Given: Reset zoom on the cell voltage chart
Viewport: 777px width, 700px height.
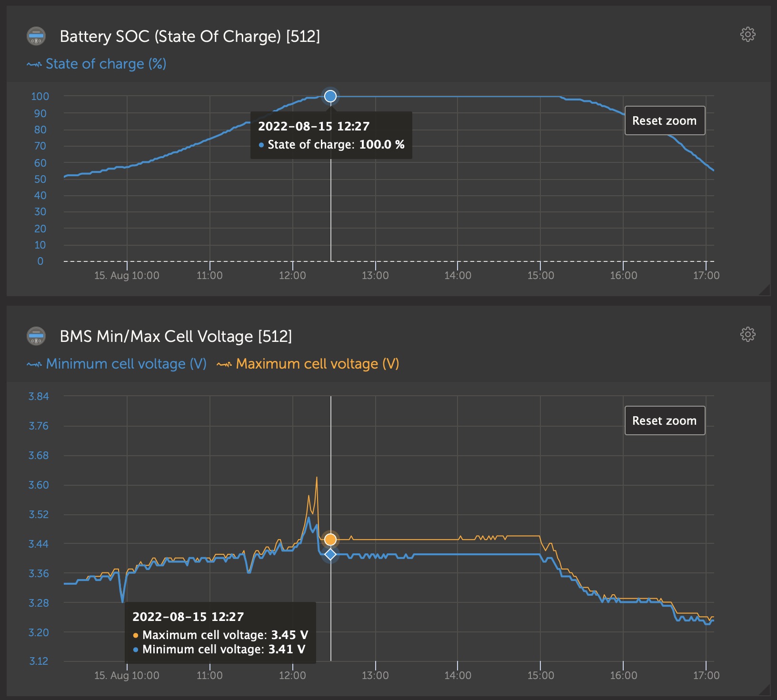Looking at the screenshot, I should [x=664, y=421].
